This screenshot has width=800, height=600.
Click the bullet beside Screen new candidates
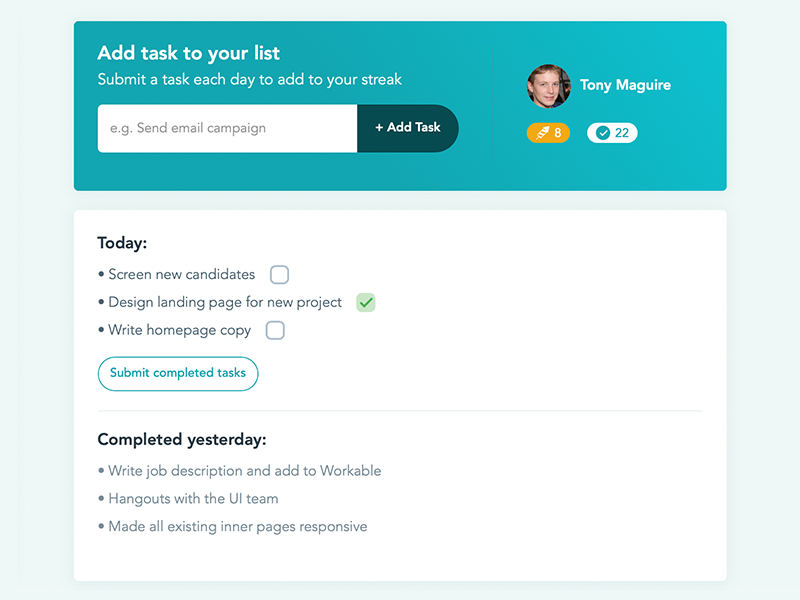(99, 274)
